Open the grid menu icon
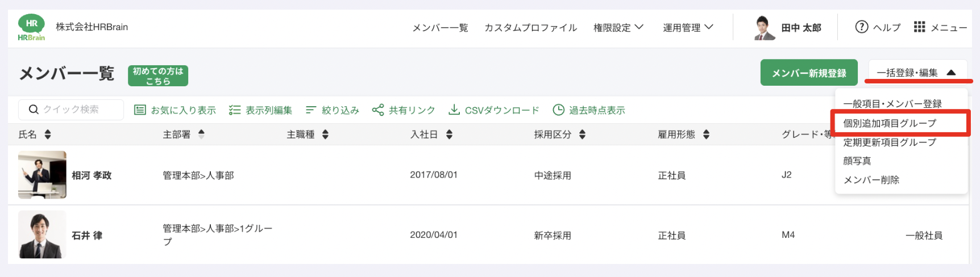This screenshot has height=277, width=980. pos(919,27)
